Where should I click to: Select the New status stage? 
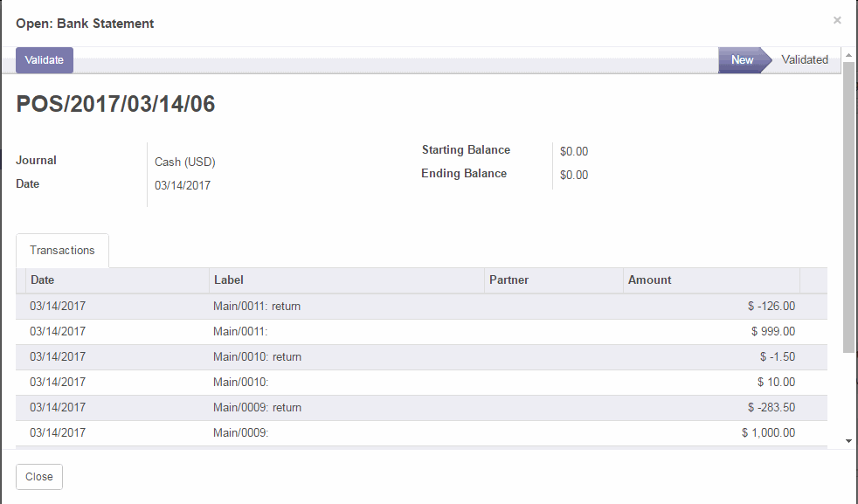click(x=741, y=60)
